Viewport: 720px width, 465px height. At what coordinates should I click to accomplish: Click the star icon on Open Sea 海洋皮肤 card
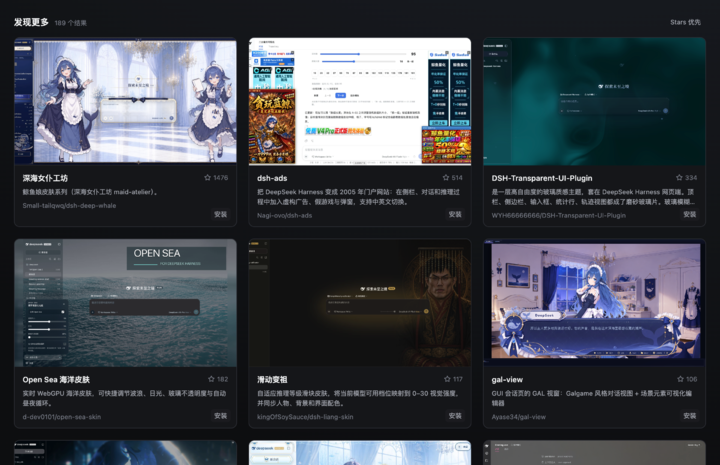point(211,379)
